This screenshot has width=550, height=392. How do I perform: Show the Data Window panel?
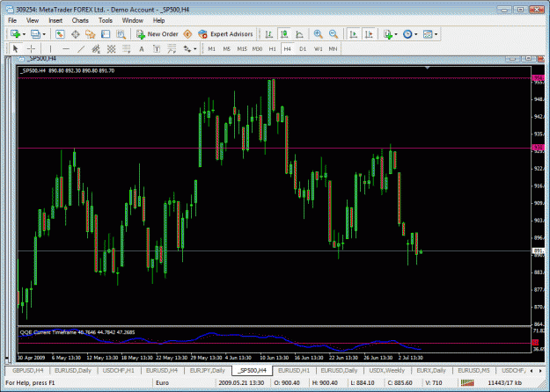(75, 34)
